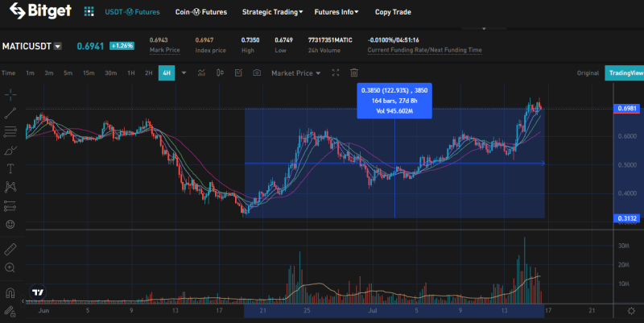Image resolution: width=644 pixels, height=323 pixels.
Task: Click the Jul date on time axis
Action: point(373,310)
